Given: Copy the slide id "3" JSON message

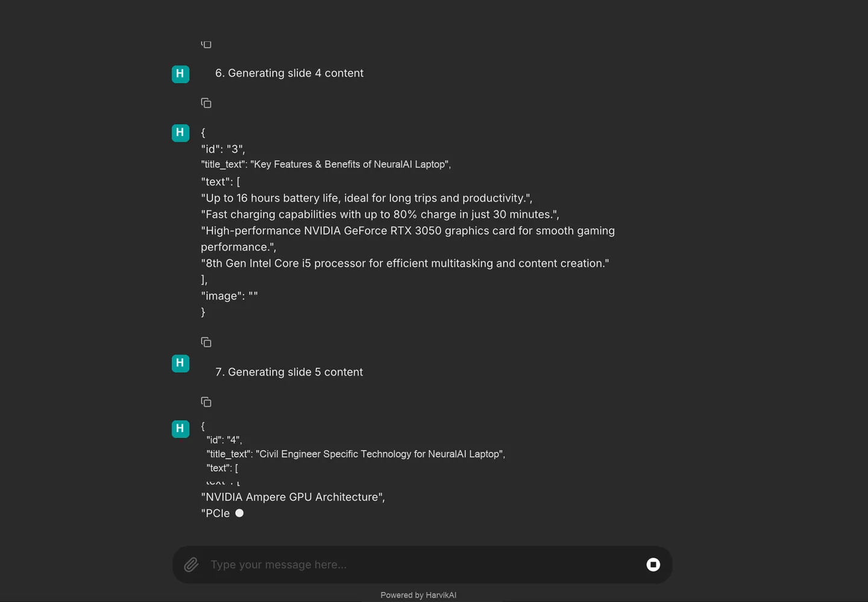Looking at the screenshot, I should click(206, 342).
